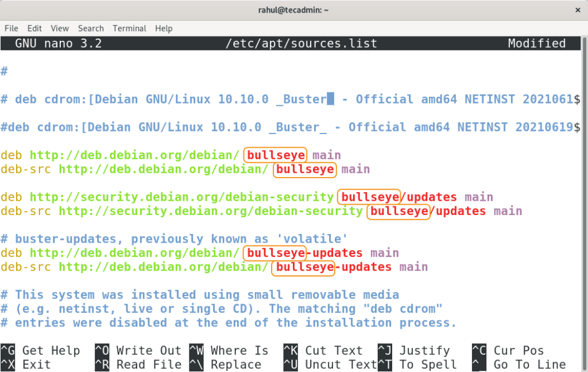The height and width of the screenshot is (372, 588).
Task: Open the Help menu
Action: 164,28
